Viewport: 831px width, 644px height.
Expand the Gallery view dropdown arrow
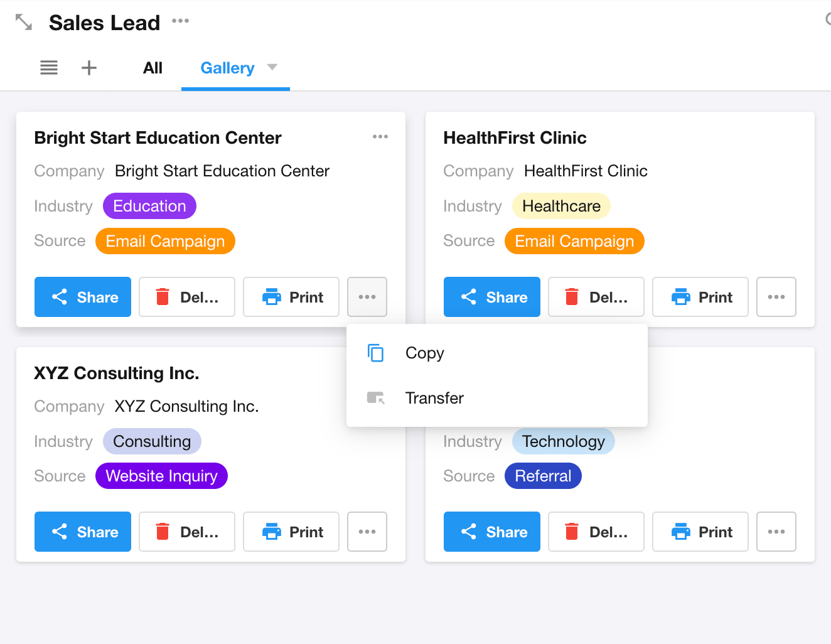coord(272,67)
